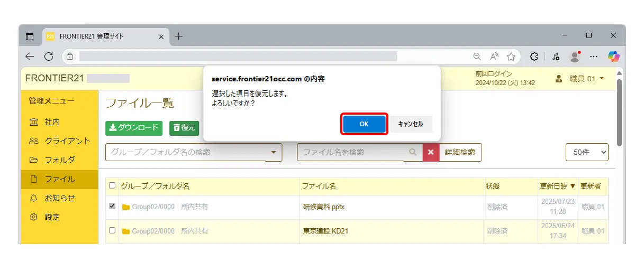
Task: Add page to favorites with star icon
Action: (x=511, y=57)
